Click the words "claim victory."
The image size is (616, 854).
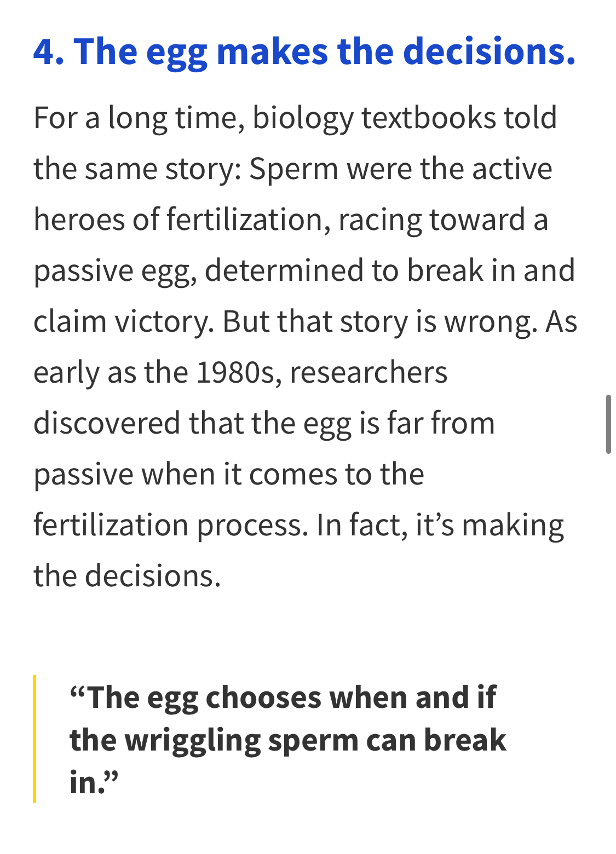pos(123,321)
